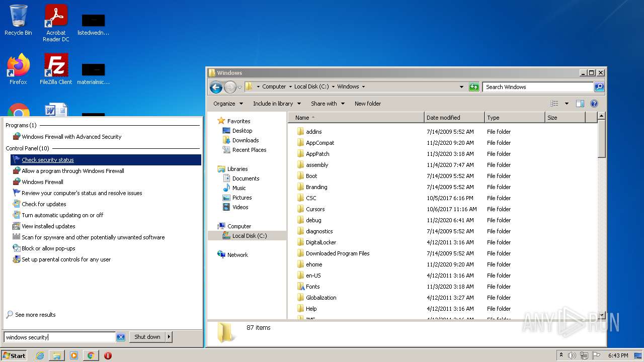Click the Action Center flag tray icon
This screenshot has height=362, width=644.
[x=596, y=355]
